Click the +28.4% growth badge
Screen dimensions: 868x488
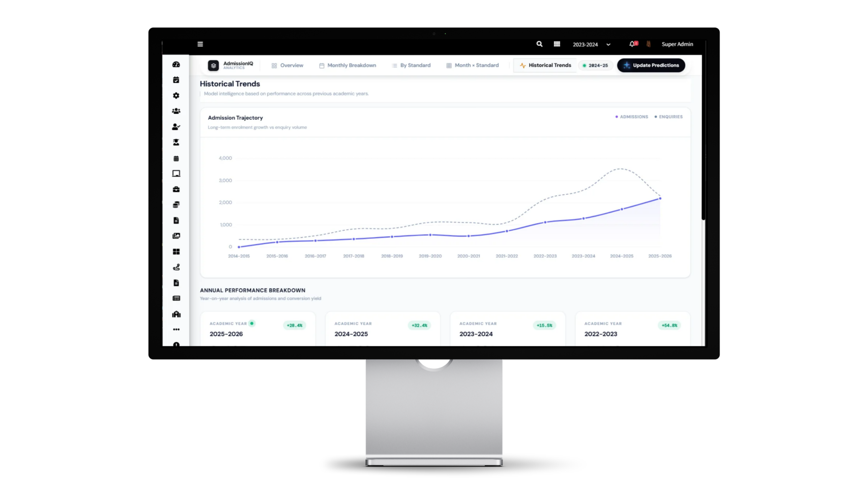tap(294, 325)
